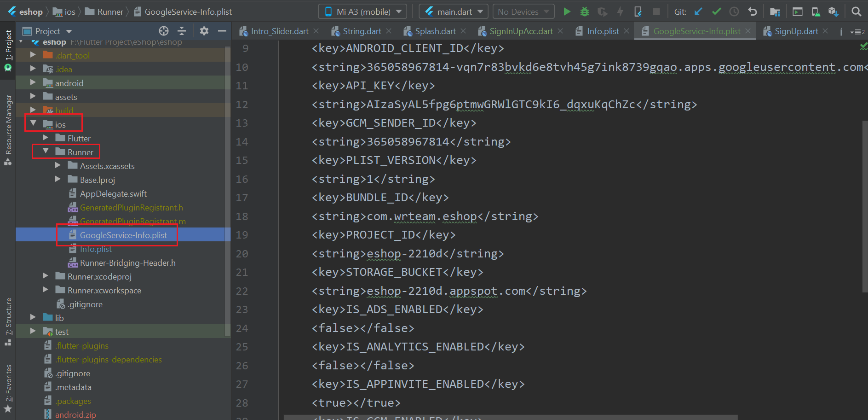Open the main.dart run configuration dropdown

(x=454, y=12)
